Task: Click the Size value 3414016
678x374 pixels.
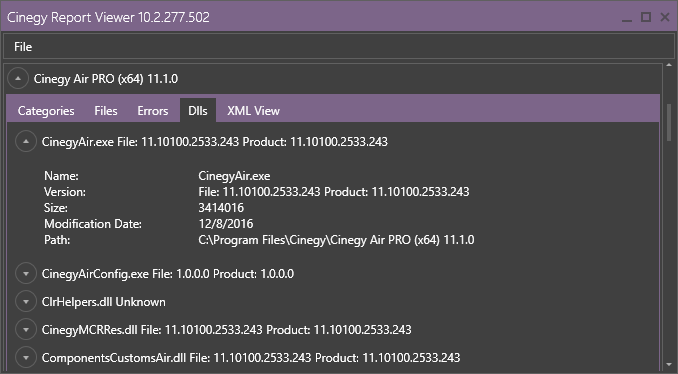Action: coord(221,208)
